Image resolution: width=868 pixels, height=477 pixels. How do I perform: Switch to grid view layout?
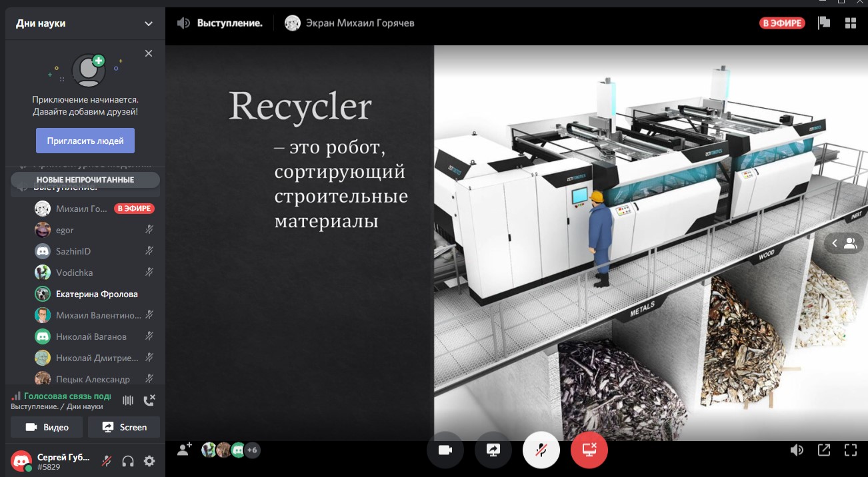tap(850, 23)
